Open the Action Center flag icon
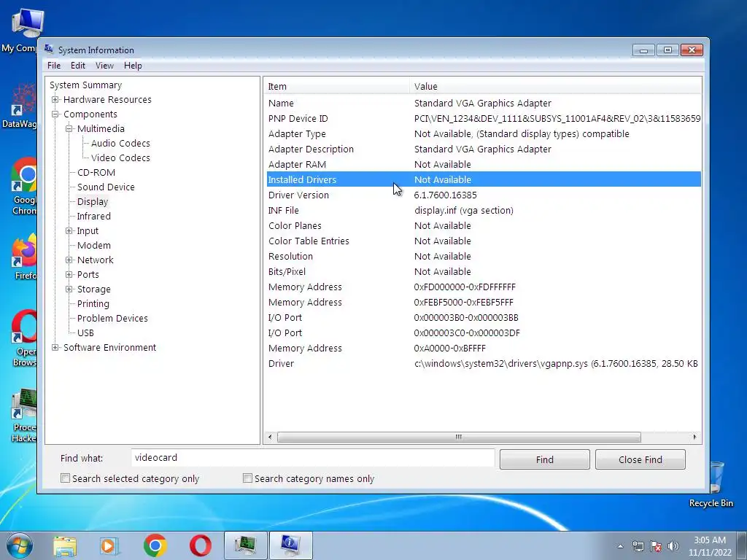This screenshot has height=560, width=747. (x=656, y=546)
